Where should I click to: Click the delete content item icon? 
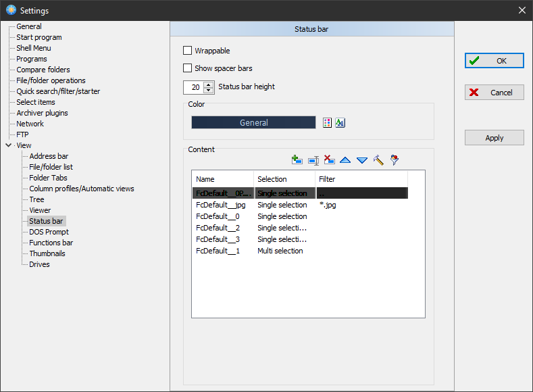pos(329,160)
